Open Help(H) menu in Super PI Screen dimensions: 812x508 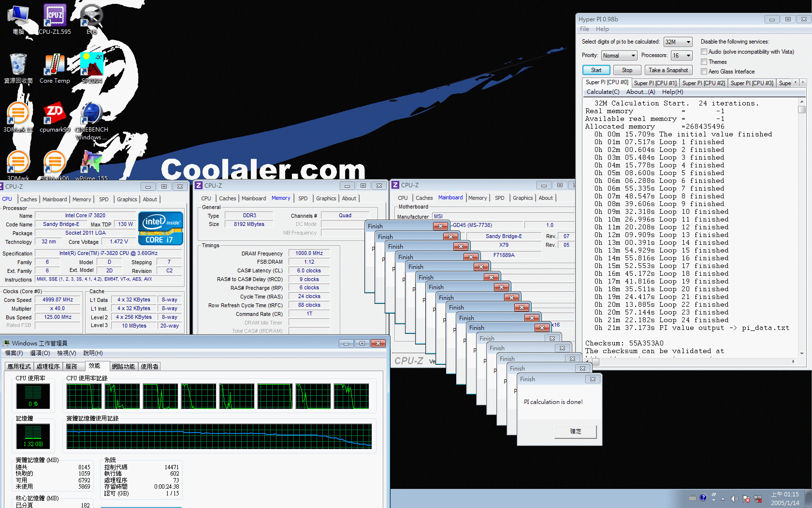pyautogui.click(x=672, y=92)
